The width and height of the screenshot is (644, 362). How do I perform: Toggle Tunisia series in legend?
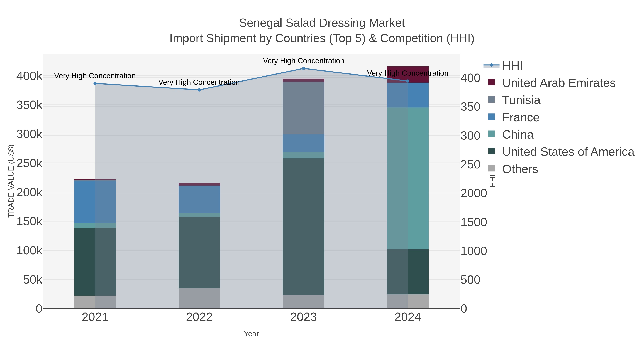tap(514, 100)
